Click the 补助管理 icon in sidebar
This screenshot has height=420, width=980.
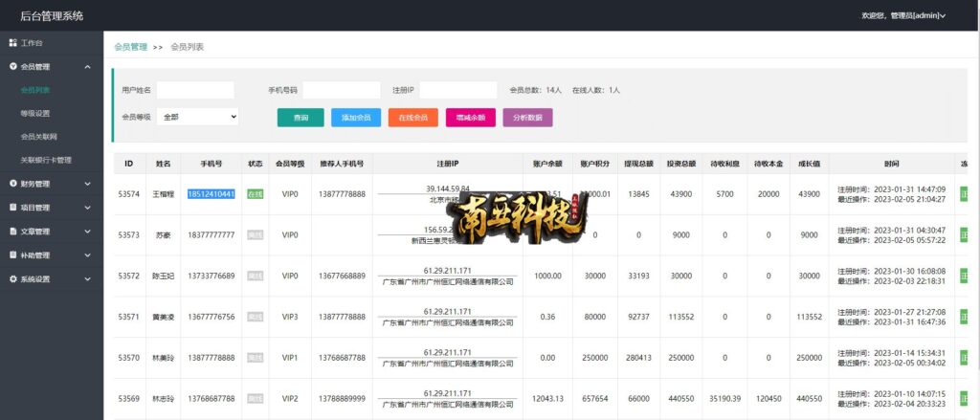pos(12,255)
